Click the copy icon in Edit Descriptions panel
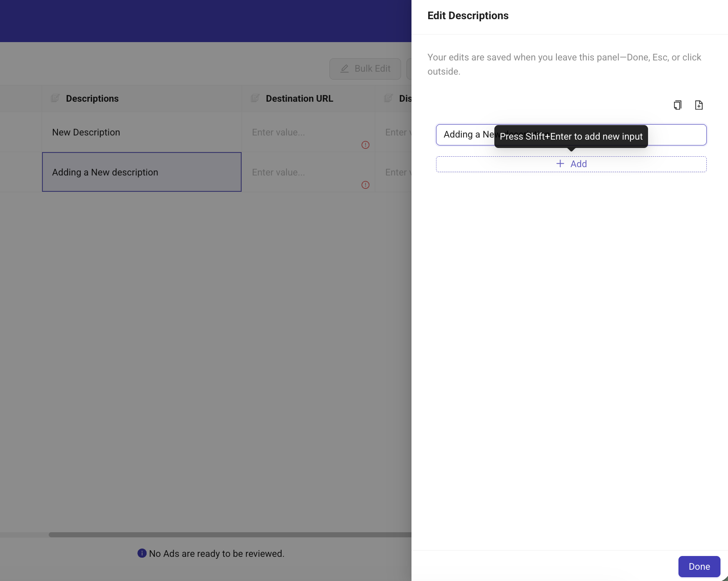This screenshot has height=581, width=728. click(x=678, y=105)
